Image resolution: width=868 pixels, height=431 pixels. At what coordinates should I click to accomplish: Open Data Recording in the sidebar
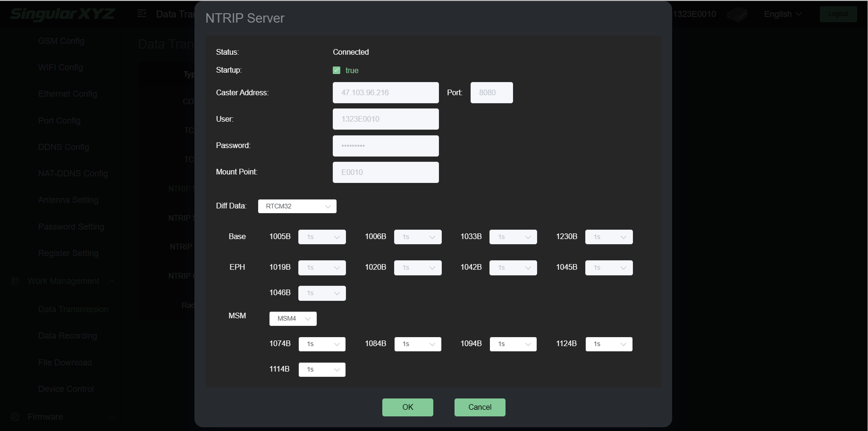pos(67,336)
